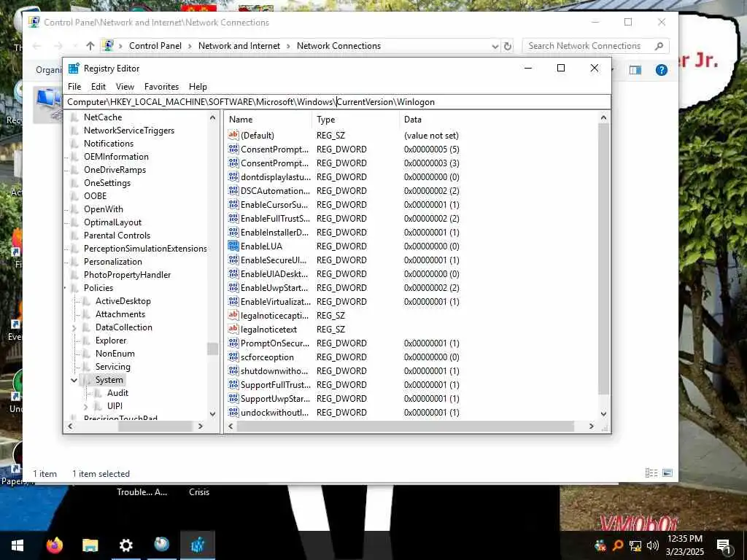Select the PromptOnSecur... DWORD icon
This screenshot has height=560, width=747.
click(x=233, y=343)
